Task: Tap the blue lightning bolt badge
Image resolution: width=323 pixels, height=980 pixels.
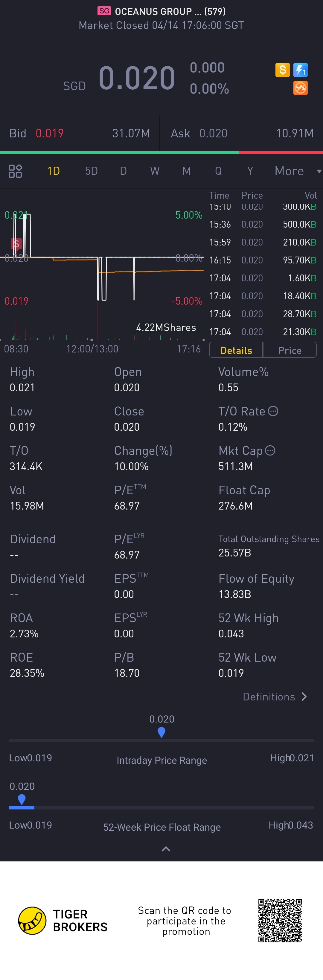Action: point(301,70)
